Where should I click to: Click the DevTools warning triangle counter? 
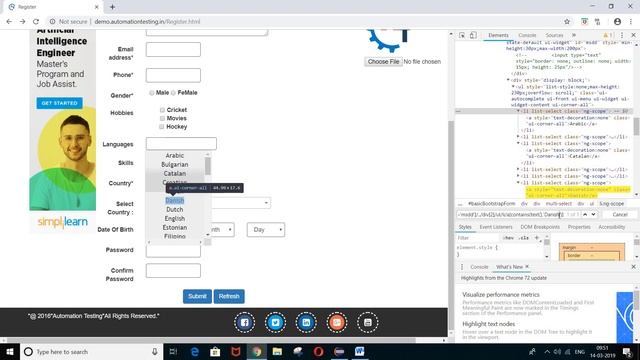[608, 36]
